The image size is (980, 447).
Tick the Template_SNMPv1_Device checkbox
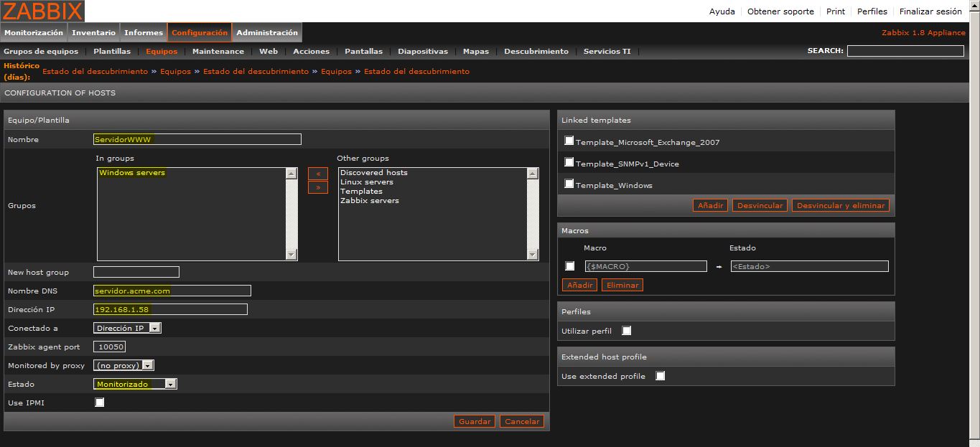(569, 162)
